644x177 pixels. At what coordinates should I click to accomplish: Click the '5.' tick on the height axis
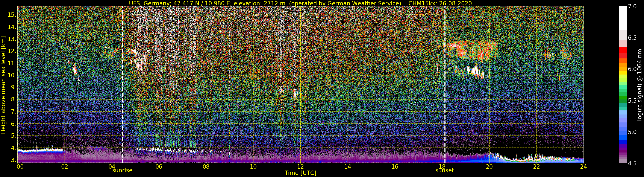13,136
